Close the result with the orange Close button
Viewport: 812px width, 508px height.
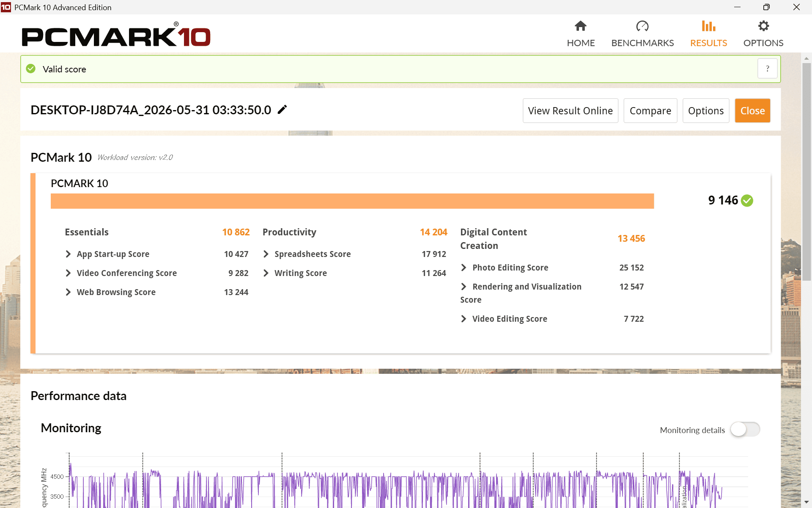(753, 111)
